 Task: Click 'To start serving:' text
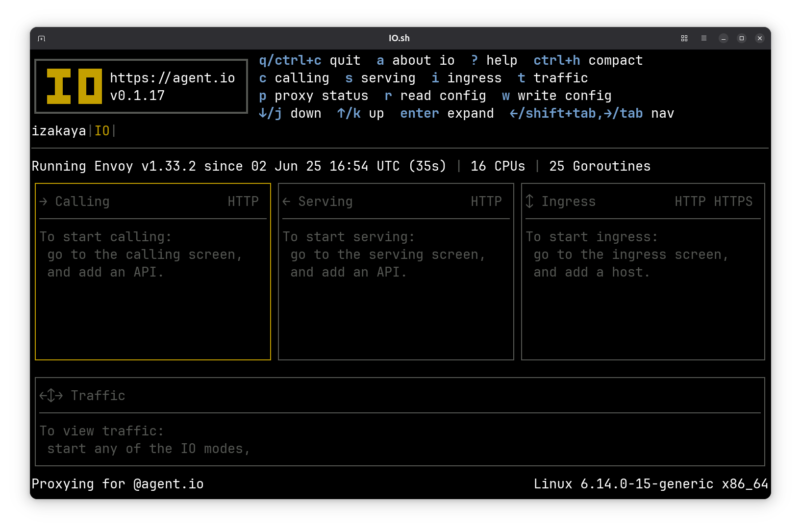[349, 237]
